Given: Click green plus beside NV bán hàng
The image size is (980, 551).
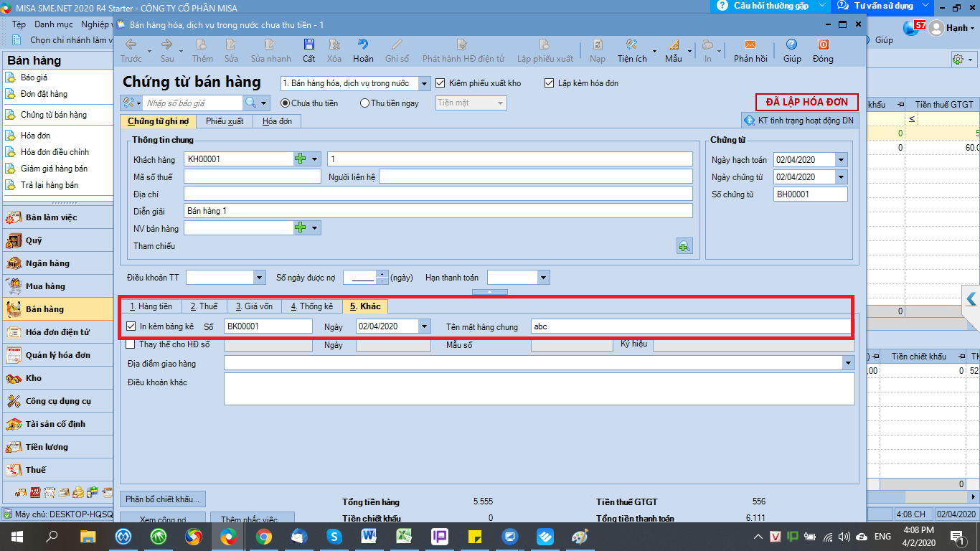Looking at the screenshot, I should tap(301, 227).
